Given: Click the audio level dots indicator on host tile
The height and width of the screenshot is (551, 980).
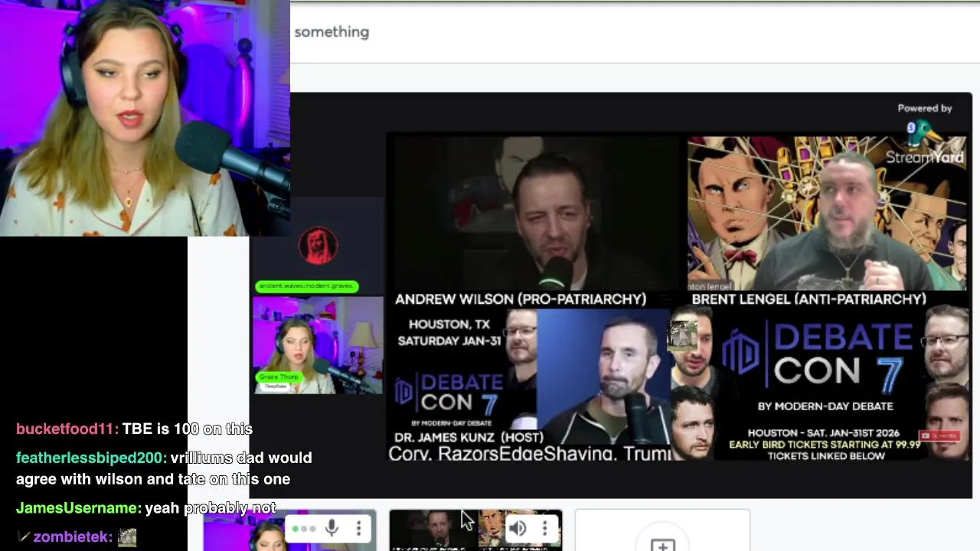Looking at the screenshot, I should tap(303, 529).
